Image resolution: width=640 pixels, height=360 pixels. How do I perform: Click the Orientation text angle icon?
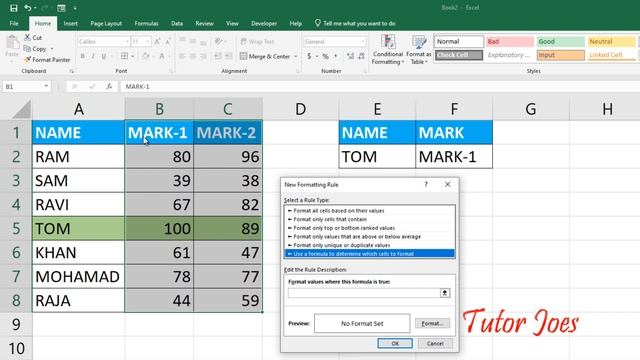[x=219, y=42]
